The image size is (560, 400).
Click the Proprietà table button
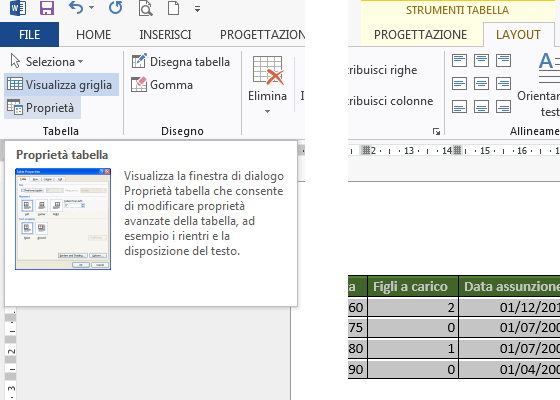click(42, 108)
